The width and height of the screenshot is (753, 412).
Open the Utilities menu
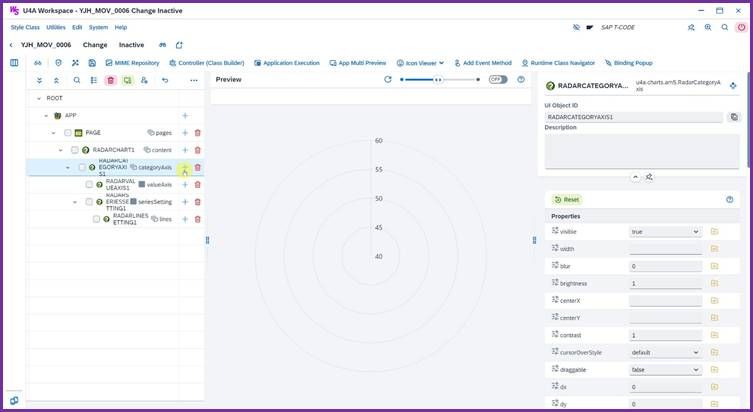pyautogui.click(x=56, y=27)
